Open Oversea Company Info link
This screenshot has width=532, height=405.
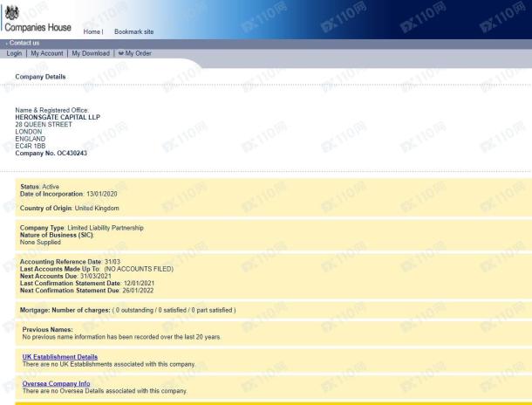[56, 383]
